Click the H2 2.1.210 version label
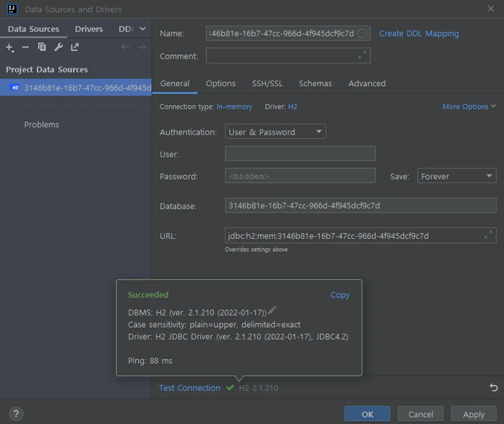Image resolution: width=504 pixels, height=424 pixels. [x=258, y=388]
